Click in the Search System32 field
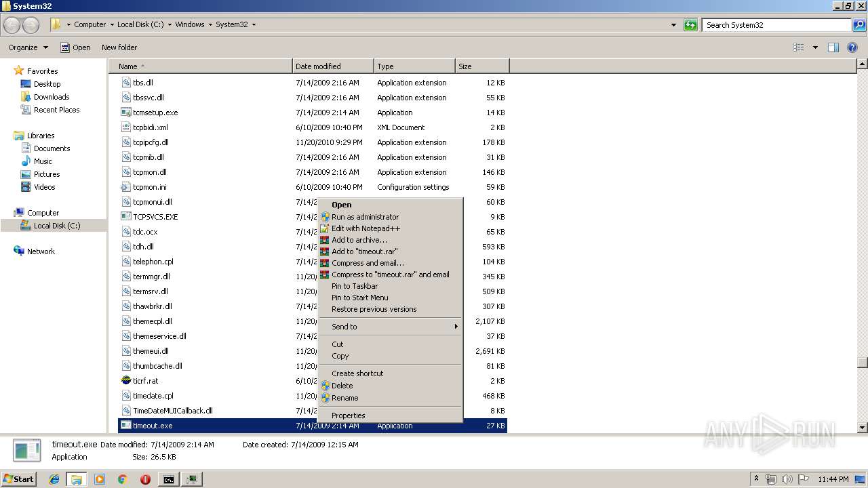This screenshot has width=868, height=488. point(776,25)
